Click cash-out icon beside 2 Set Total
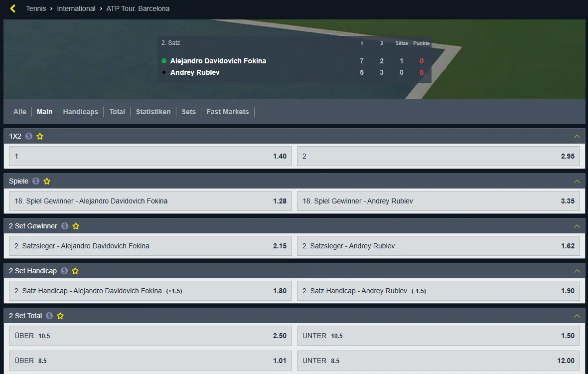This screenshot has width=588, height=374. click(x=49, y=316)
